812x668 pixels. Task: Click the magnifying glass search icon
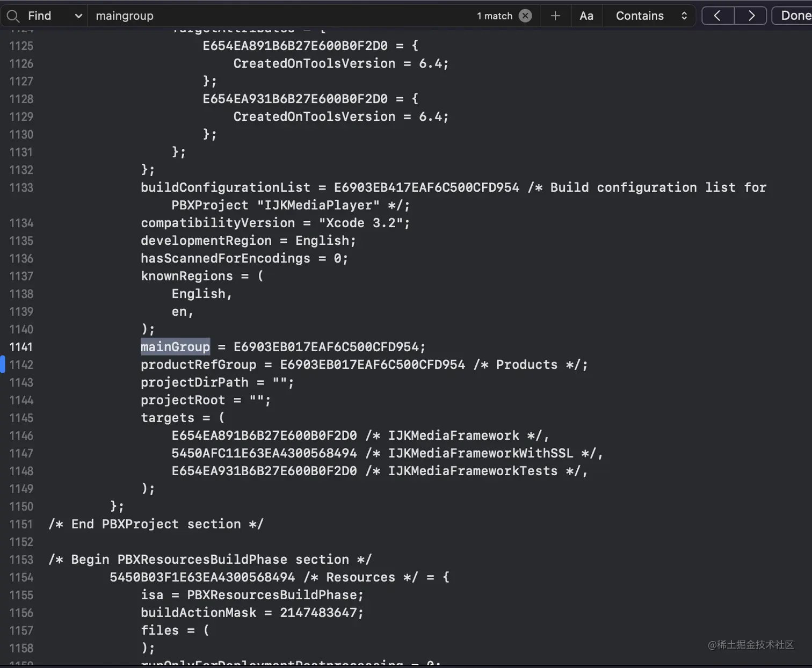pyautogui.click(x=13, y=16)
